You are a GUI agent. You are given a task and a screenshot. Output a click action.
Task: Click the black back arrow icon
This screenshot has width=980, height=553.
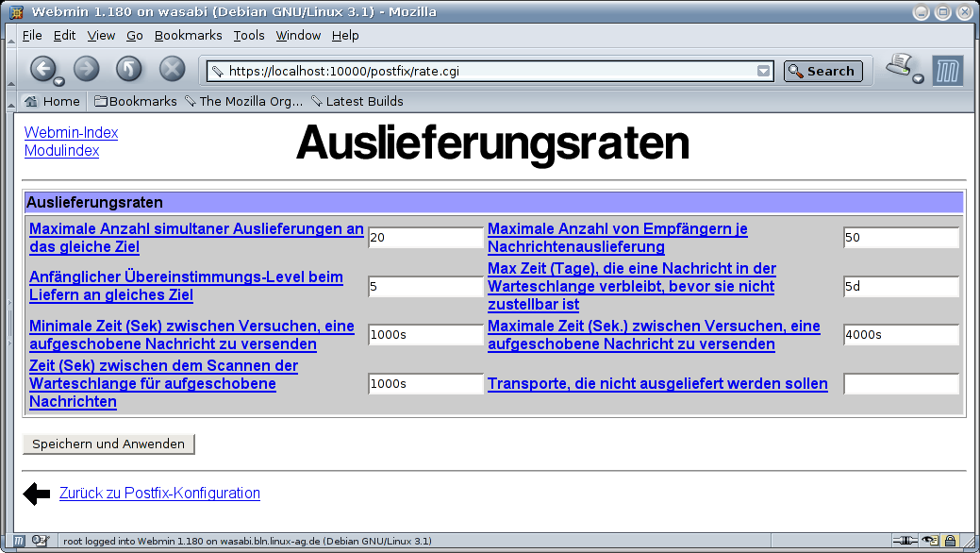(x=36, y=494)
